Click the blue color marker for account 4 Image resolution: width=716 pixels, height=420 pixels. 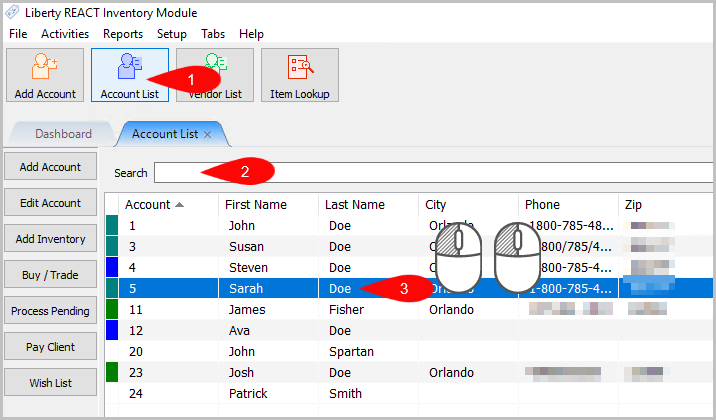pos(112,268)
